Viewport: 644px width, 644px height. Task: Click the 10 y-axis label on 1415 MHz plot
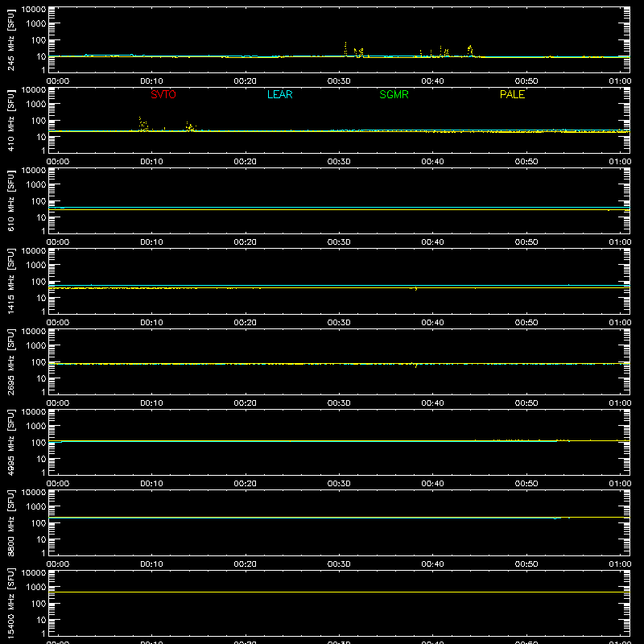(41, 298)
